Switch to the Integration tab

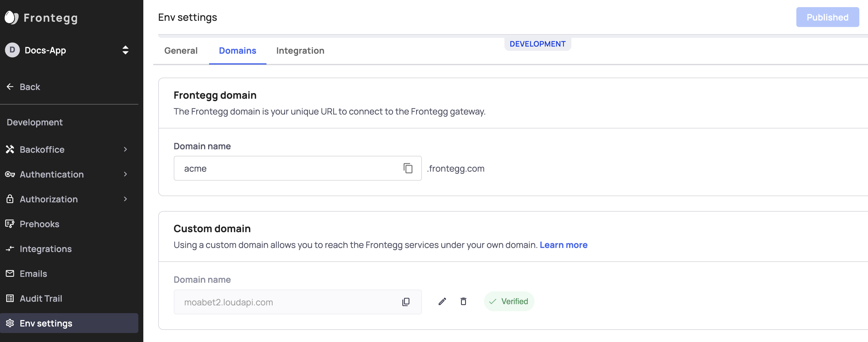tap(300, 51)
